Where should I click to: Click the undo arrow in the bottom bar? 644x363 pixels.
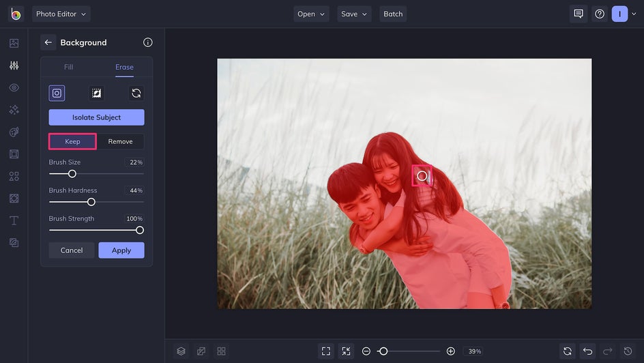pyautogui.click(x=587, y=351)
